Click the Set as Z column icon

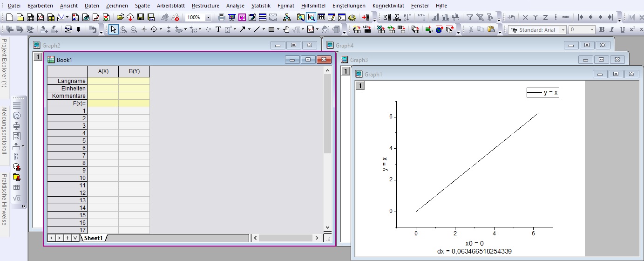[x=546, y=17]
